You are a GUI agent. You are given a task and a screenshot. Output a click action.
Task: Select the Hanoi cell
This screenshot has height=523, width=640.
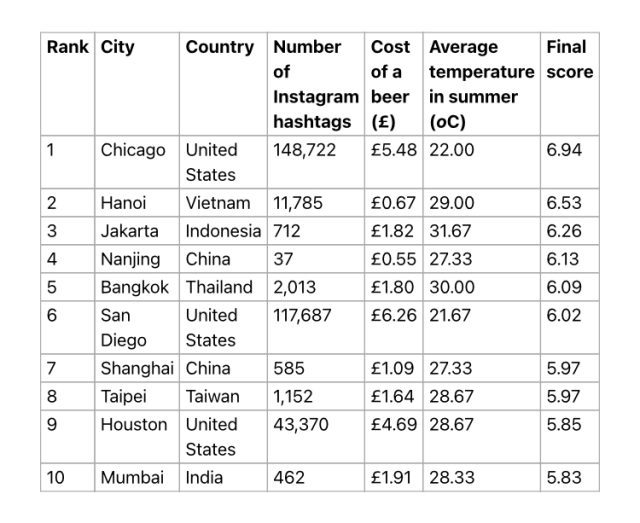(x=123, y=203)
